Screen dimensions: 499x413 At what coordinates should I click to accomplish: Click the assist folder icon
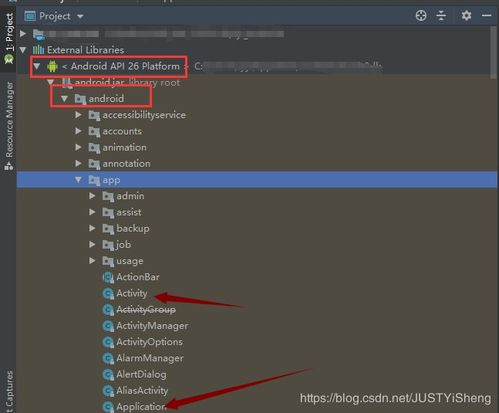coord(108,212)
